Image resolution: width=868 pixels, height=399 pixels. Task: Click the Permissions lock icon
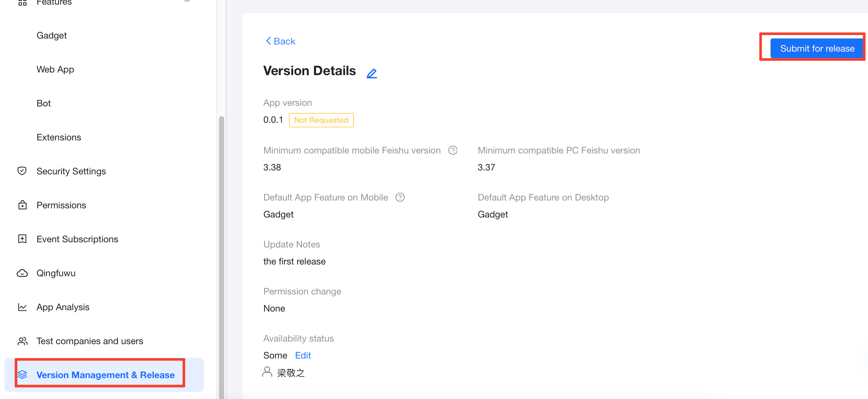[22, 205]
